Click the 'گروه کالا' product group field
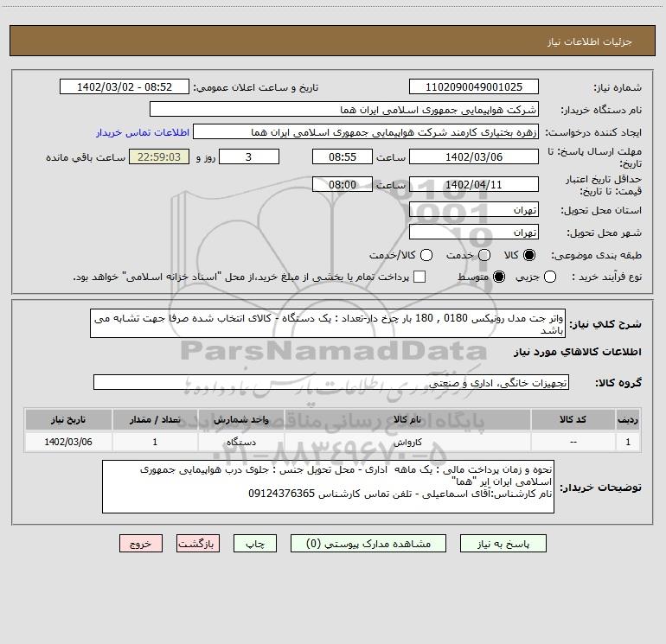Viewport: 666px width, 644px height. tap(330, 382)
